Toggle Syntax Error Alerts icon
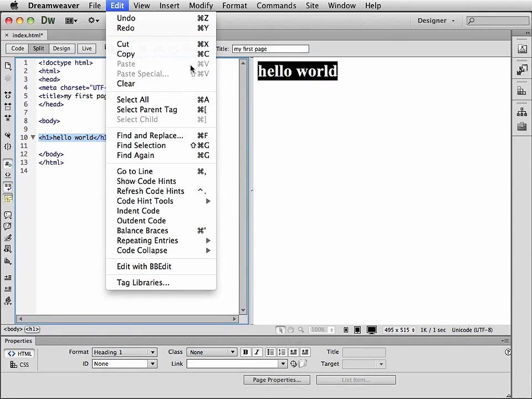 point(8,198)
